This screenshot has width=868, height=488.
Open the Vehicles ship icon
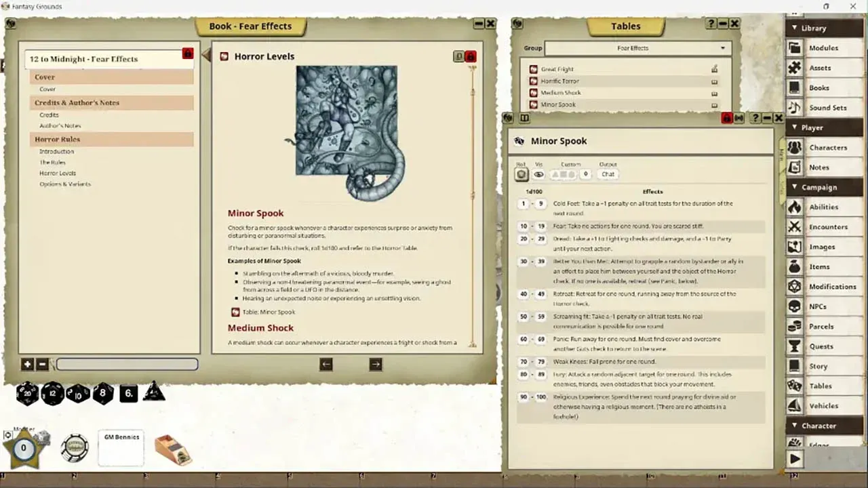(794, 405)
